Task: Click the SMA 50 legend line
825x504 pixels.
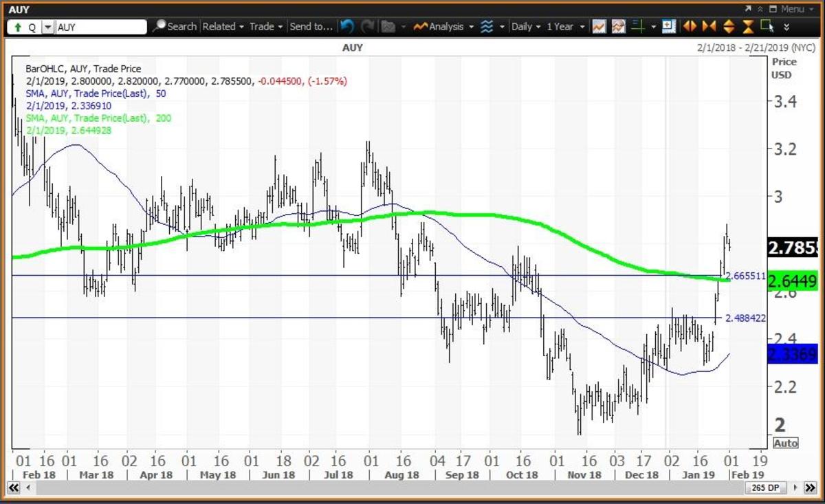Action: [96, 94]
